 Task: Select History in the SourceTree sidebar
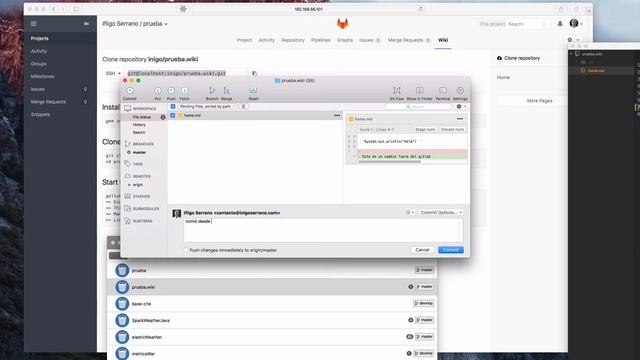[139, 125]
